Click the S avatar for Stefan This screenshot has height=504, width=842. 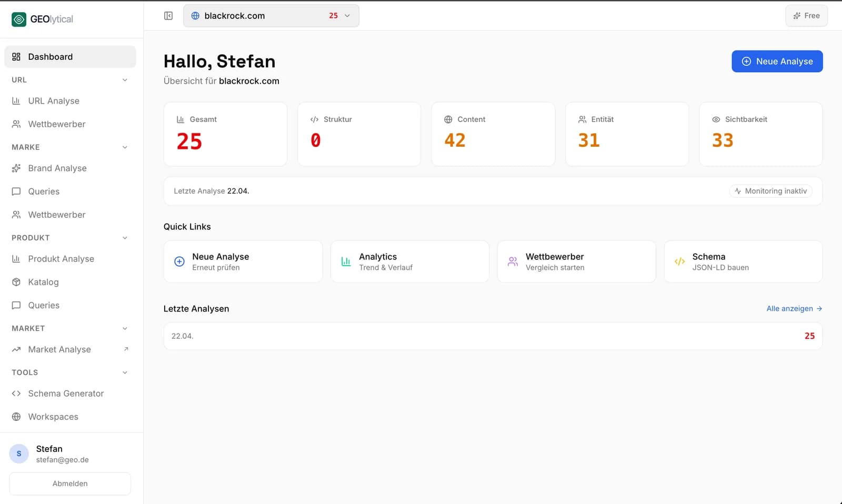tap(19, 453)
